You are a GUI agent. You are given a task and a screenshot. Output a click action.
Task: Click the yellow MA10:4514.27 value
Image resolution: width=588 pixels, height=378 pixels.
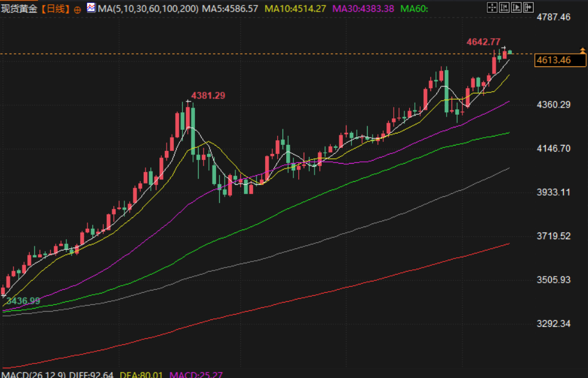295,8
